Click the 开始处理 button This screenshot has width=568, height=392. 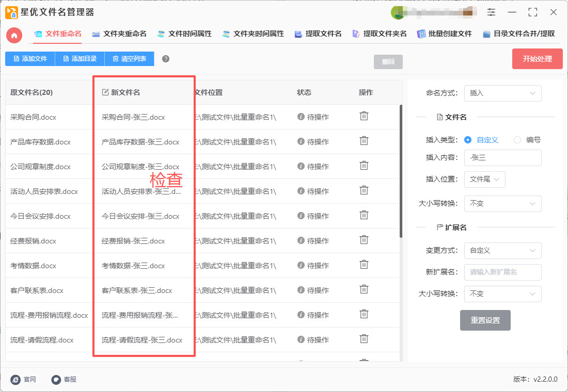click(537, 59)
